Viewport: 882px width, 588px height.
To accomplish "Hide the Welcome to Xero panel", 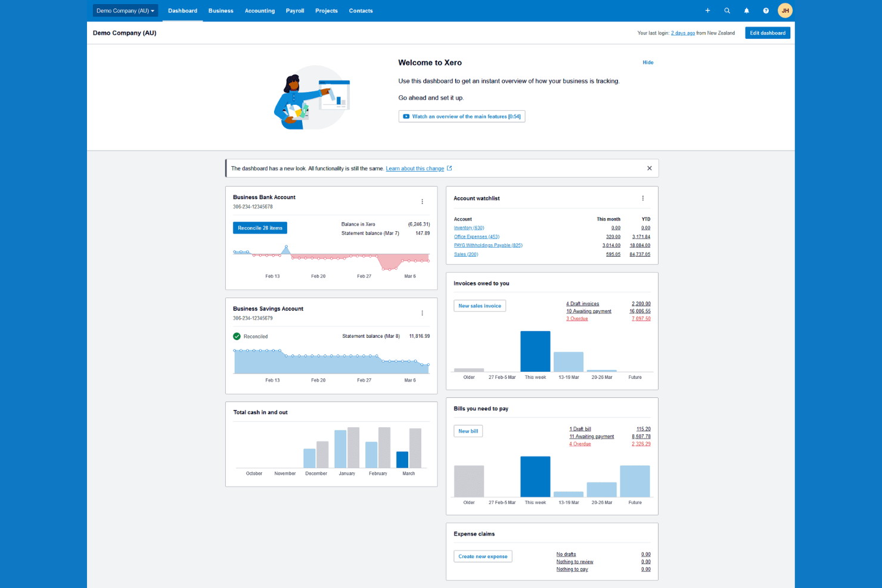I will pos(648,63).
